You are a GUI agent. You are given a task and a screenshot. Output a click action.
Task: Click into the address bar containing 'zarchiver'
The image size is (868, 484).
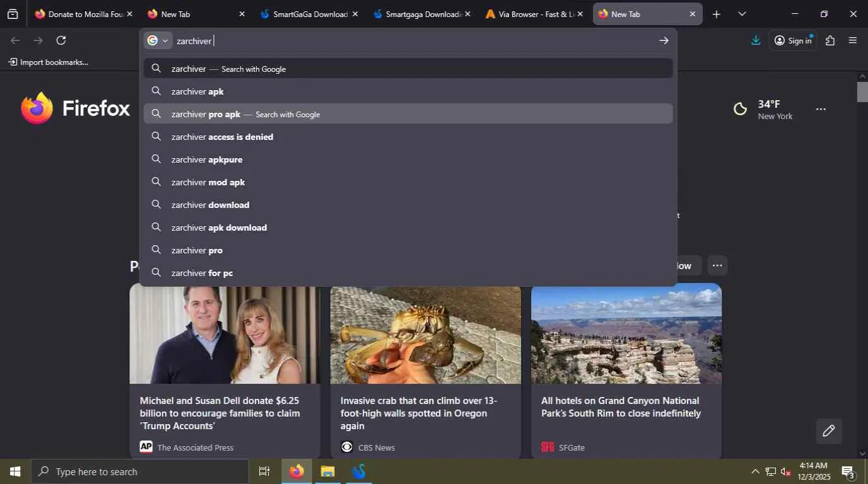413,40
